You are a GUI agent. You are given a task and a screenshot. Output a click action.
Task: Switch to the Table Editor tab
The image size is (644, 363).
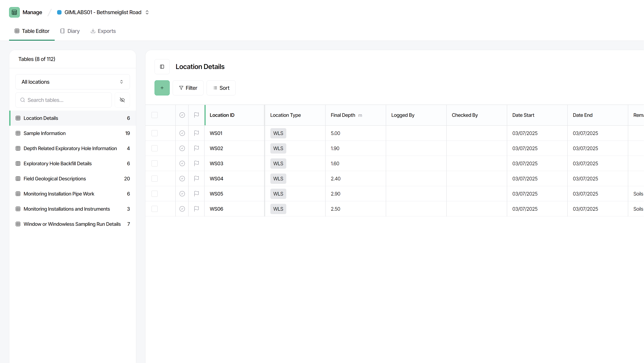tap(32, 31)
